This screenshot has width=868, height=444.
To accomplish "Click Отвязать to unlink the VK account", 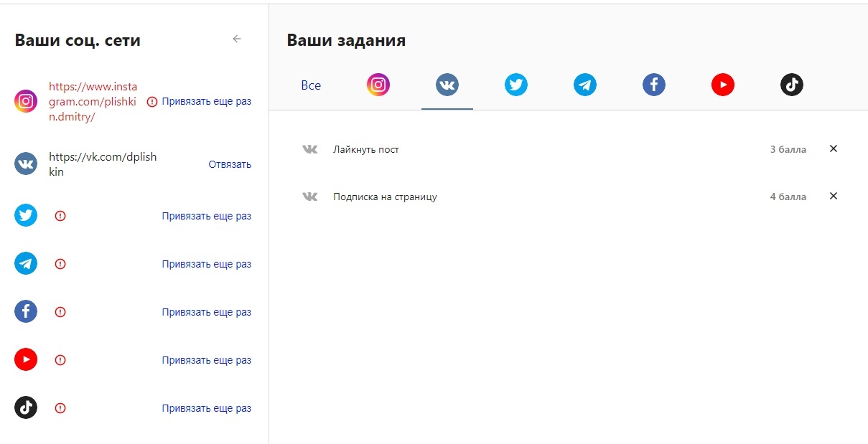I will (230, 164).
